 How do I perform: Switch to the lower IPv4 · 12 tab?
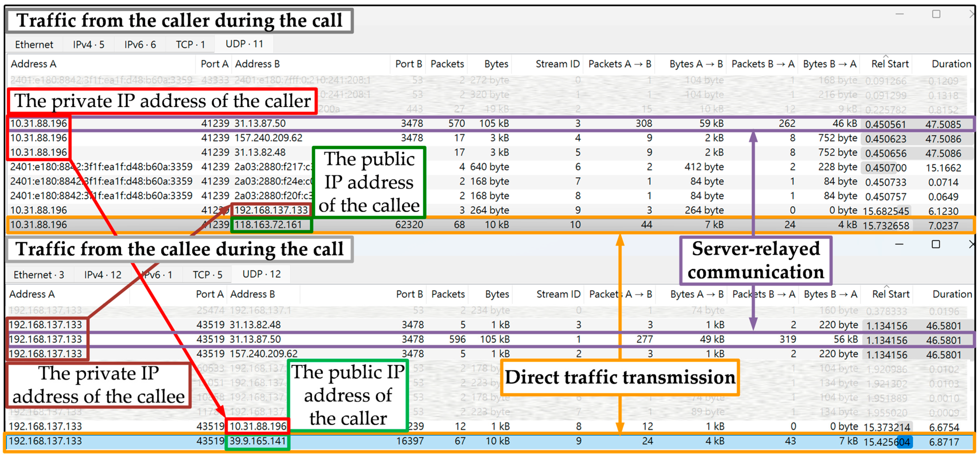tap(103, 274)
